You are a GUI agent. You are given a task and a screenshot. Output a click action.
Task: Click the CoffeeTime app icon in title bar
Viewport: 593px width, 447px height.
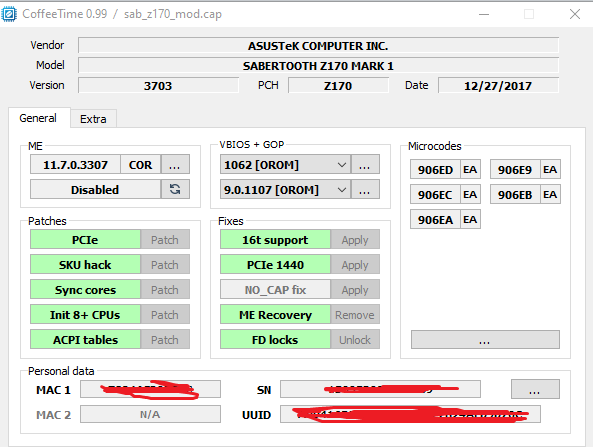point(9,14)
